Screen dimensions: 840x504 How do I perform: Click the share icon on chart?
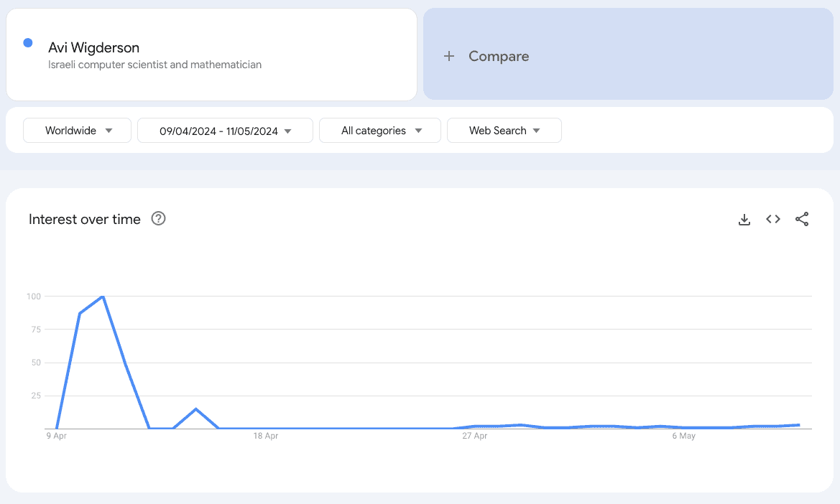802,220
